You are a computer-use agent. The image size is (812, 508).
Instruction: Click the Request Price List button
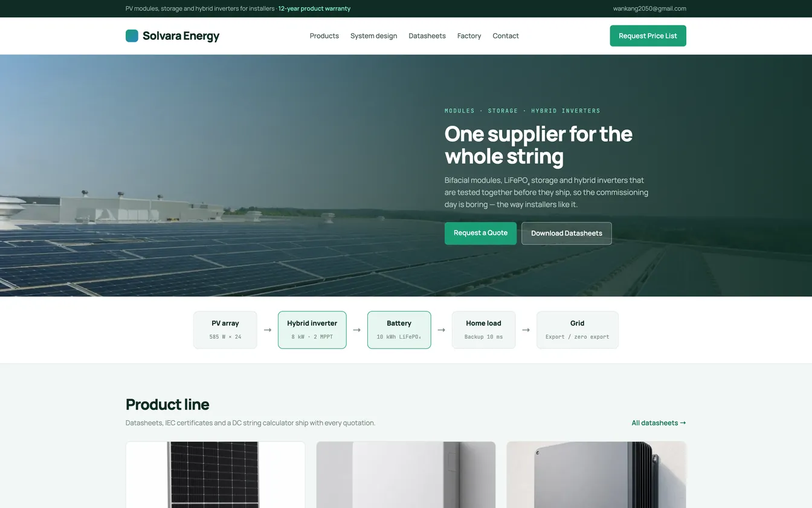tap(648, 36)
